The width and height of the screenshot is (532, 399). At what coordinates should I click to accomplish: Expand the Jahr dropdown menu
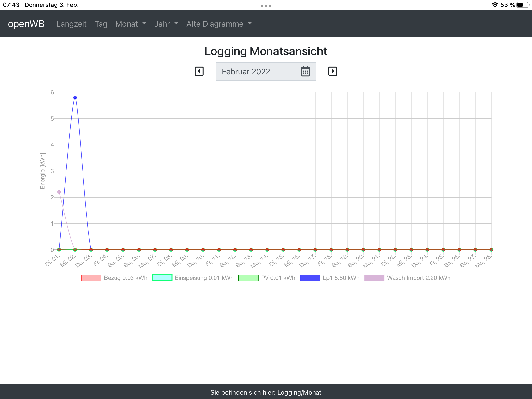tap(166, 24)
